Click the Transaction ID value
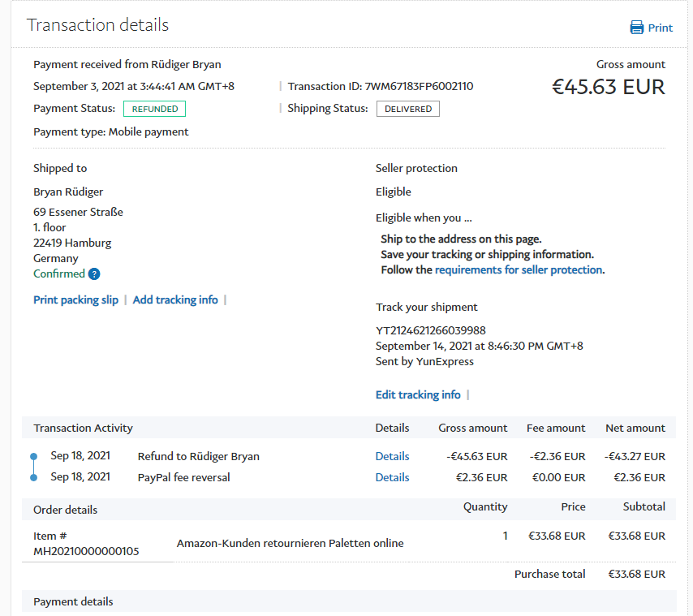 pos(419,86)
